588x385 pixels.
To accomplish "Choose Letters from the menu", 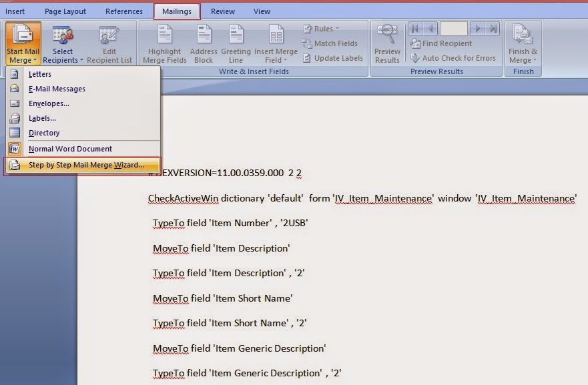I will click(x=83, y=74).
